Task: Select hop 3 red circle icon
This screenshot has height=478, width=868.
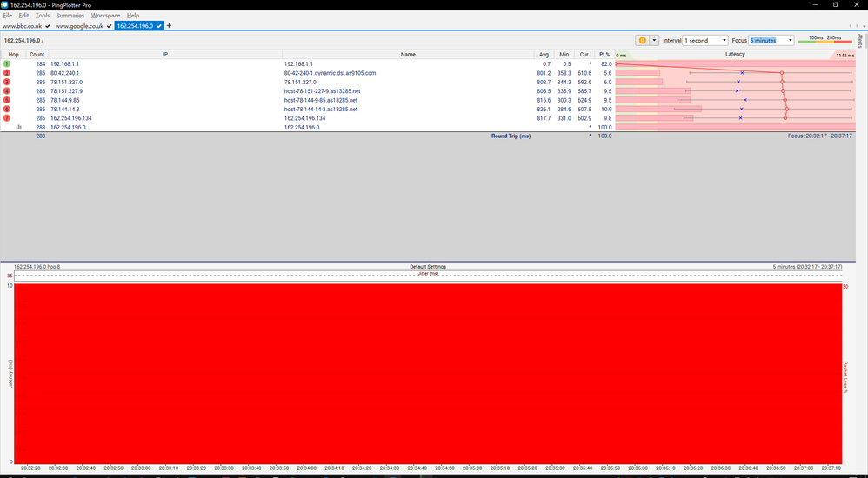Action: point(7,82)
